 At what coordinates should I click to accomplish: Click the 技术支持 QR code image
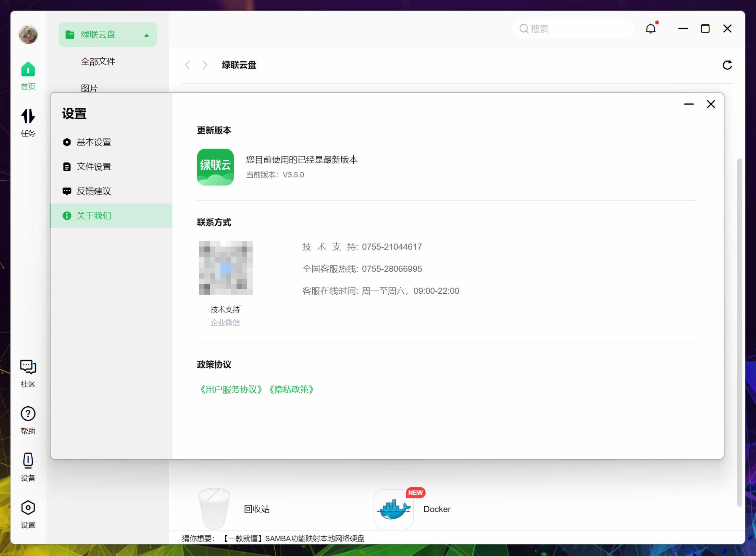click(x=226, y=268)
